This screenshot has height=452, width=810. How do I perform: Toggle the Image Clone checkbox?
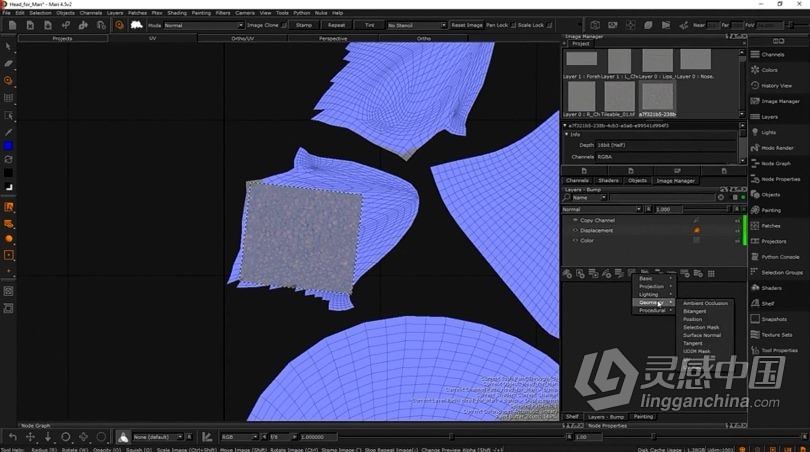coord(284,25)
